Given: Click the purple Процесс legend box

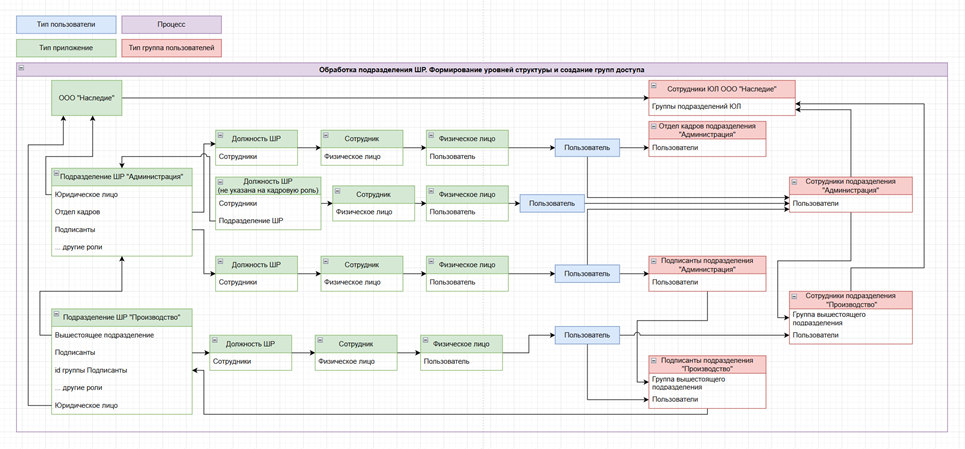Looking at the screenshot, I should click(x=170, y=23).
